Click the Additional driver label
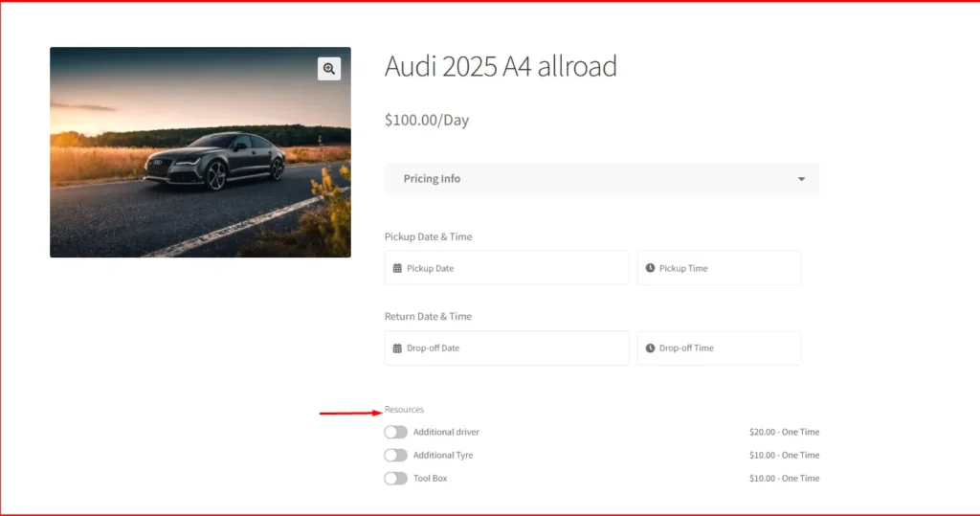 (446, 432)
